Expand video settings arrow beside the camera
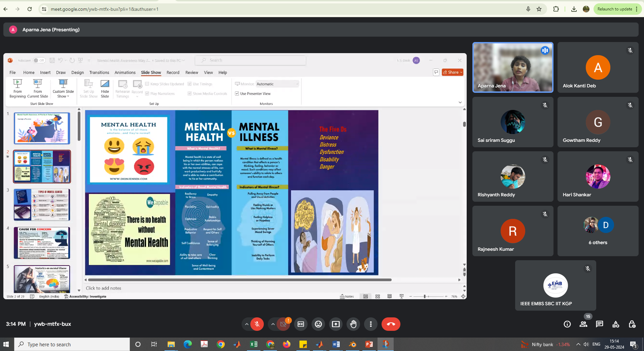This screenshot has height=351, width=644. pyautogui.click(x=273, y=324)
